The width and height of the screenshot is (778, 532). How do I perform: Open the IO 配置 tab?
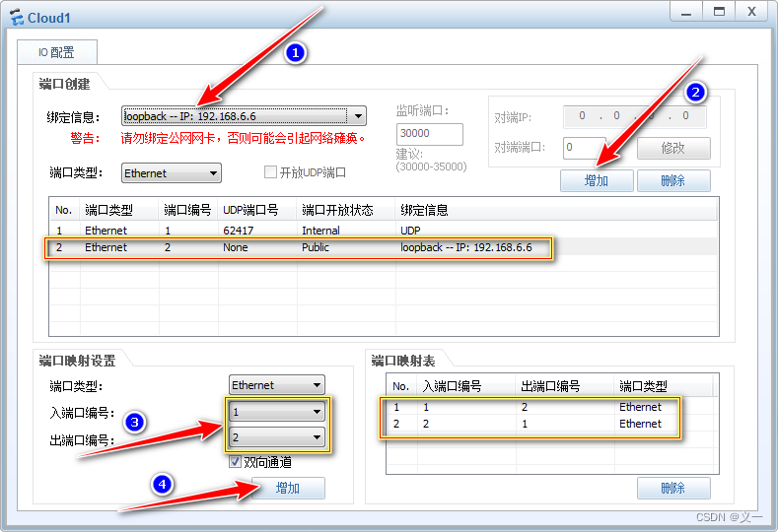coord(57,52)
